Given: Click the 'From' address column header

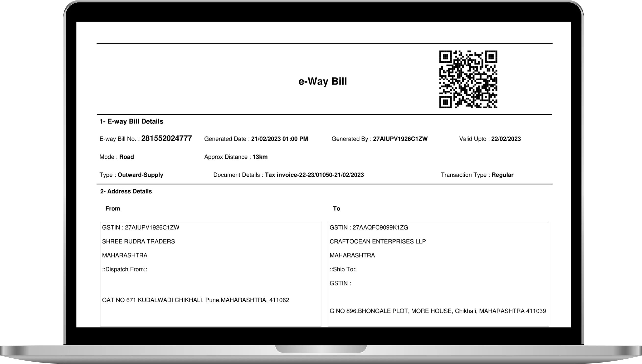Looking at the screenshot, I should tap(113, 208).
